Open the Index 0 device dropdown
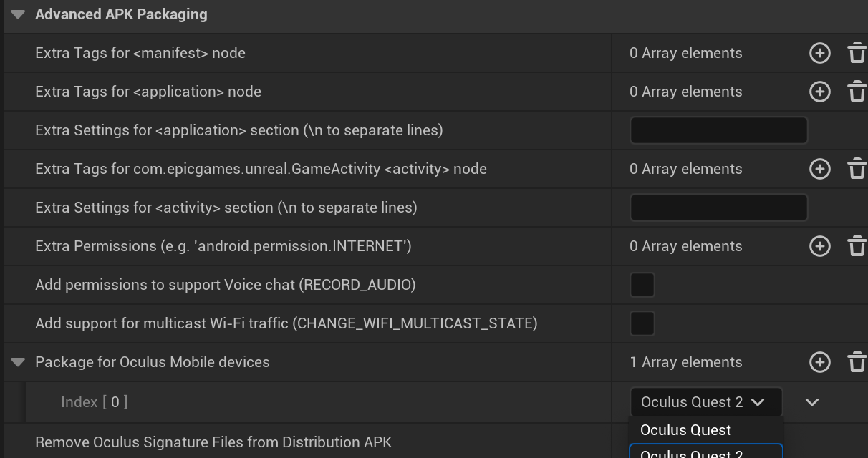This screenshot has width=868, height=458. click(x=705, y=402)
